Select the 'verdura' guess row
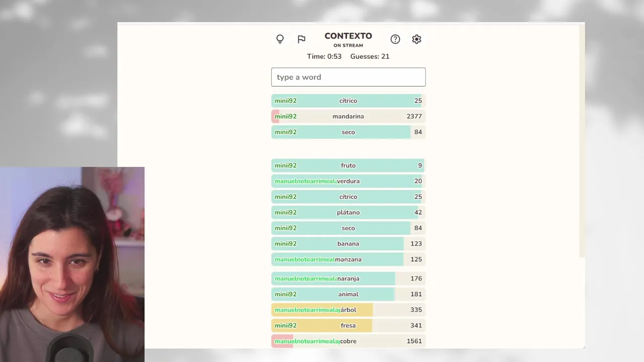Viewport: 644px width, 362px height. [348, 181]
